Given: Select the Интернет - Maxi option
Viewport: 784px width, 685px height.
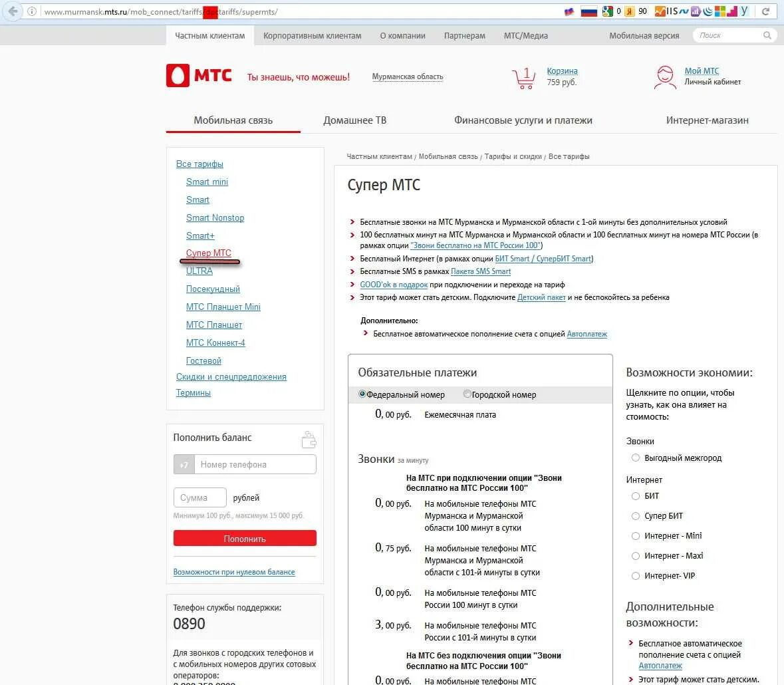Looking at the screenshot, I should point(636,556).
